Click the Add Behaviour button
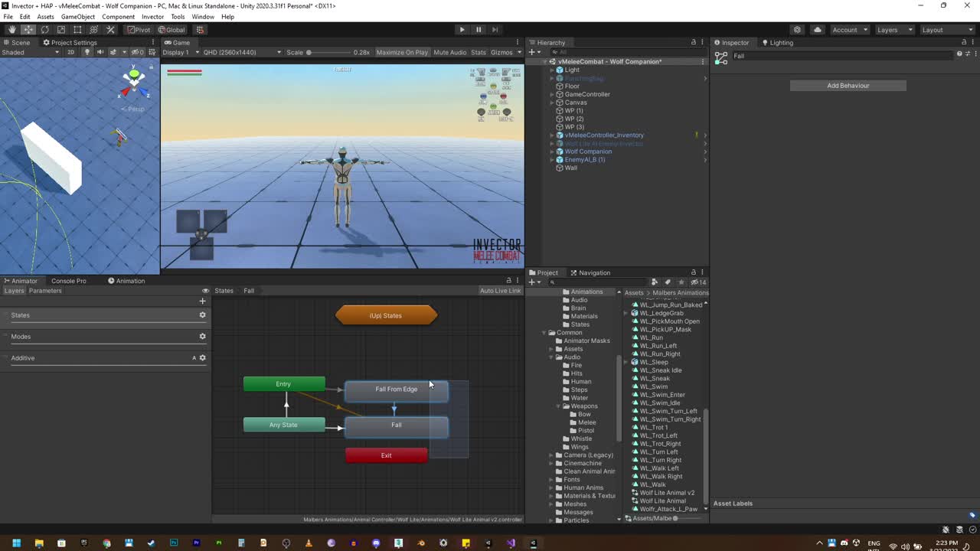Screen dimensions: 980x551 click(x=848, y=86)
